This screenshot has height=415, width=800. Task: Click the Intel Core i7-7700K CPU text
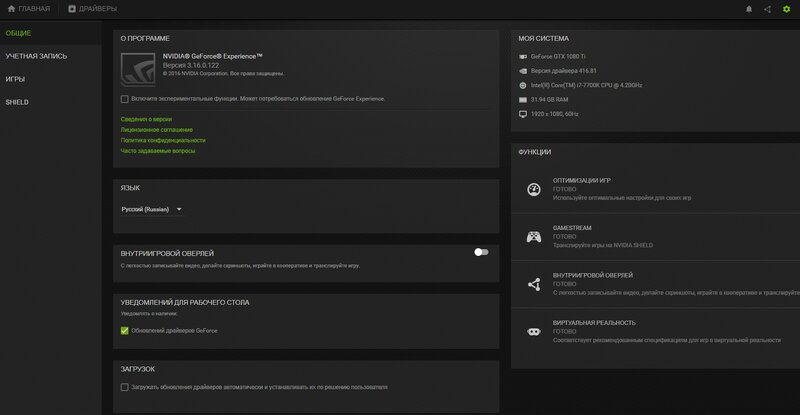(586, 85)
